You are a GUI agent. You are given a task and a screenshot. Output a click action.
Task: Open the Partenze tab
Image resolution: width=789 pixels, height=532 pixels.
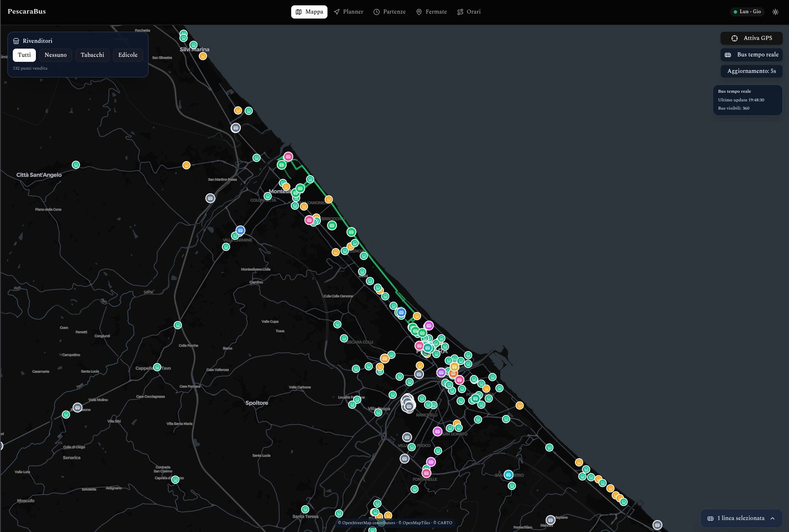[389, 12]
